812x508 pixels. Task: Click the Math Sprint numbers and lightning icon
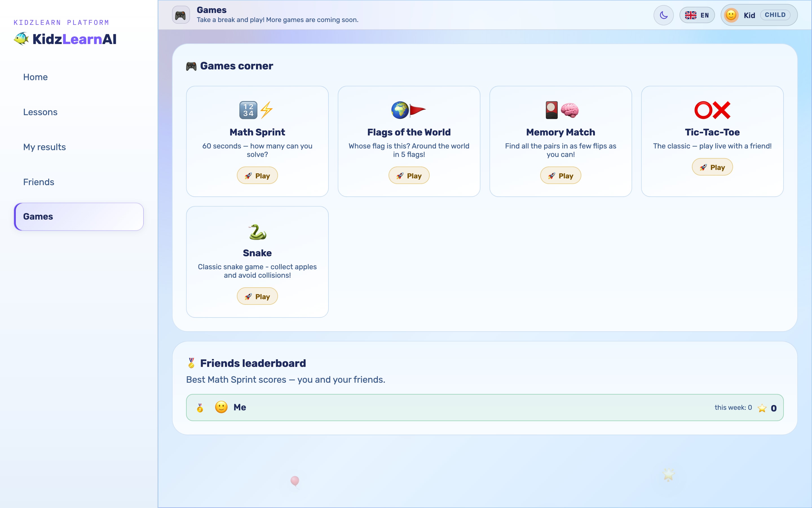point(257,110)
